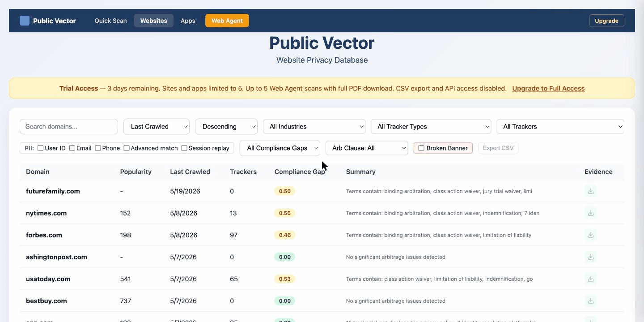The height and width of the screenshot is (322, 644).
Task: Click the Trial Access banner label
Action: 79,89
